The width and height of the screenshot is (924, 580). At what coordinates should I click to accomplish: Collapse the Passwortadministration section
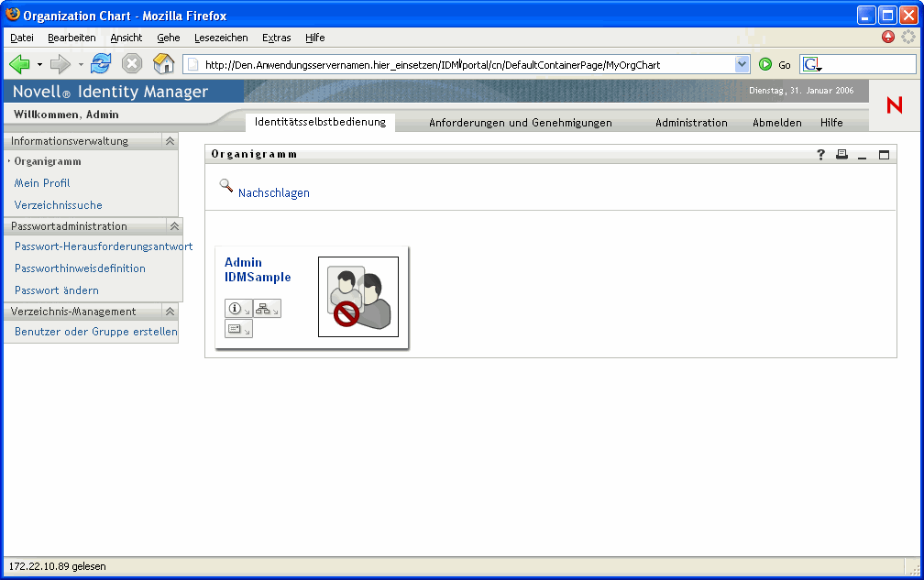(x=174, y=226)
